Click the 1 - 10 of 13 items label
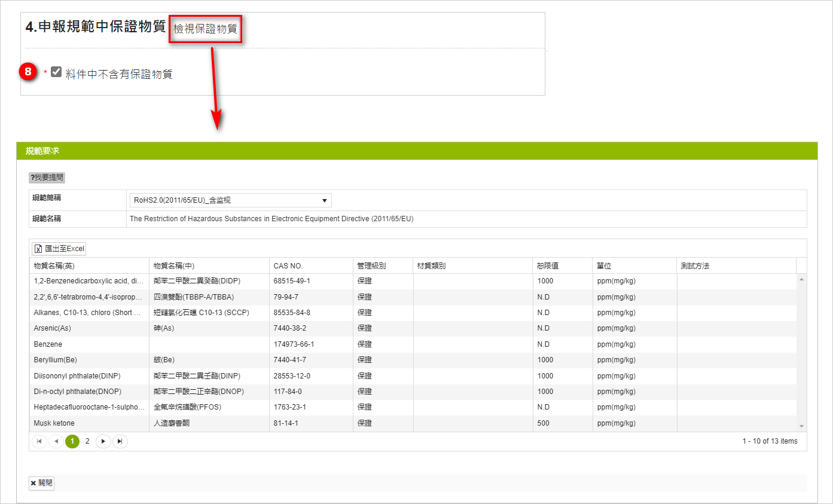This screenshot has height=504, width=833. [770, 441]
